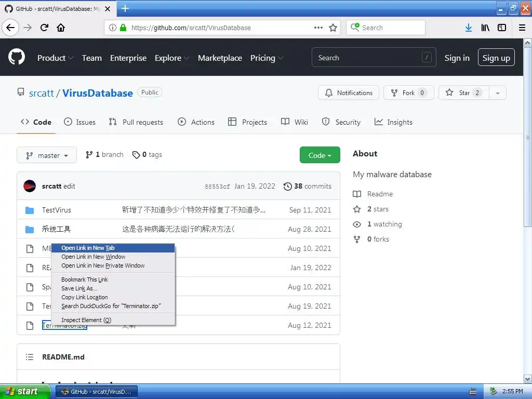The width and height of the screenshot is (532, 399).
Task: Close the GitHub browser tab
Action: pyautogui.click(x=108, y=9)
